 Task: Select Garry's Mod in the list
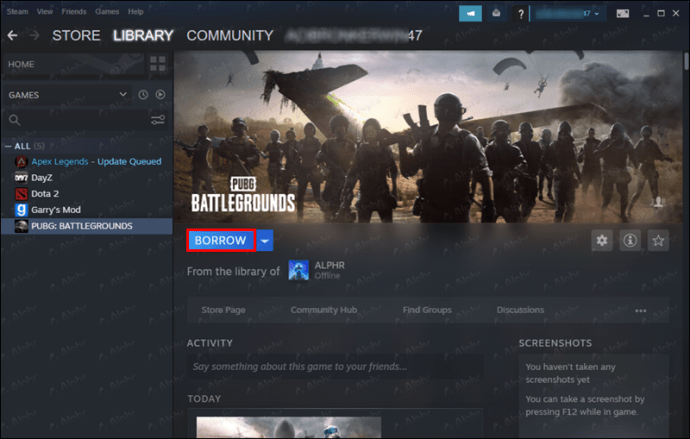56,210
